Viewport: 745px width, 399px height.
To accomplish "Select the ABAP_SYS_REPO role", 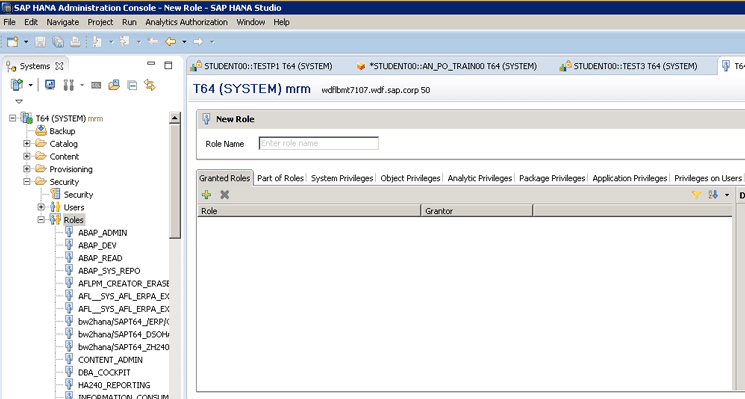I will (x=109, y=271).
